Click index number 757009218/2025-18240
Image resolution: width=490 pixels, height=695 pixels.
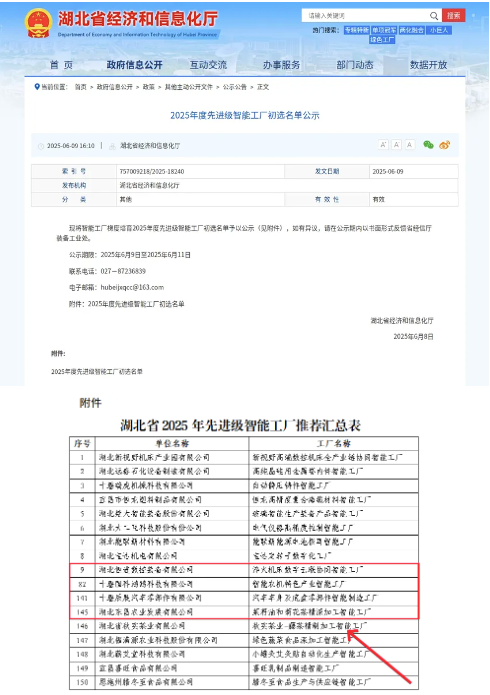(152, 172)
